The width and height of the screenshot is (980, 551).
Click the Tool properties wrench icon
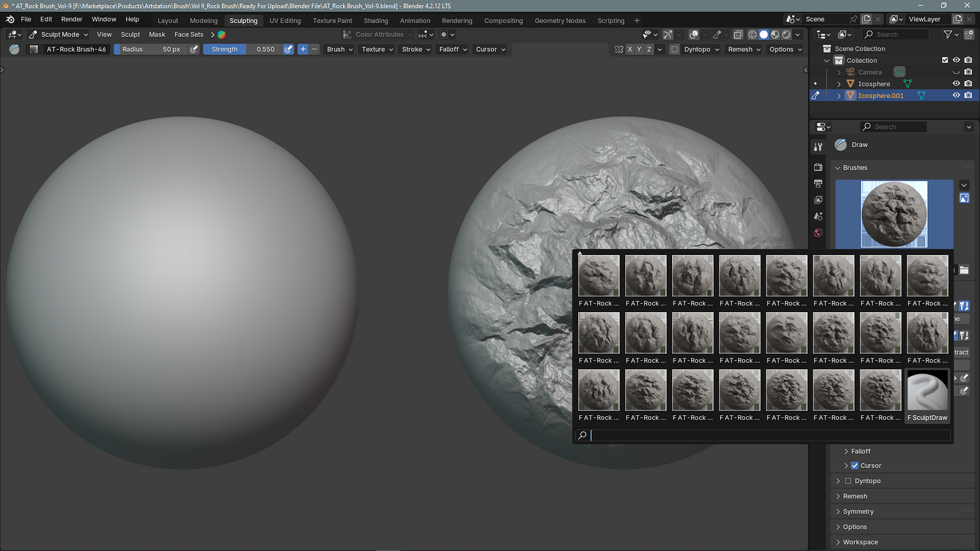(818, 148)
